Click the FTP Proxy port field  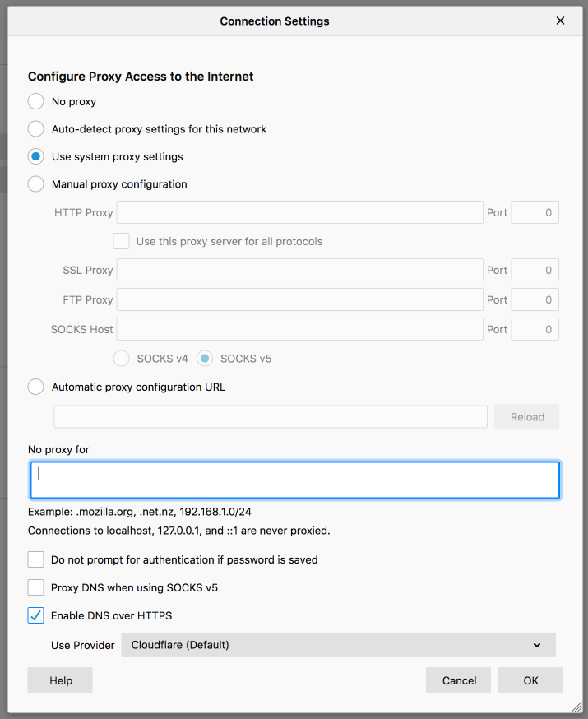(x=535, y=300)
